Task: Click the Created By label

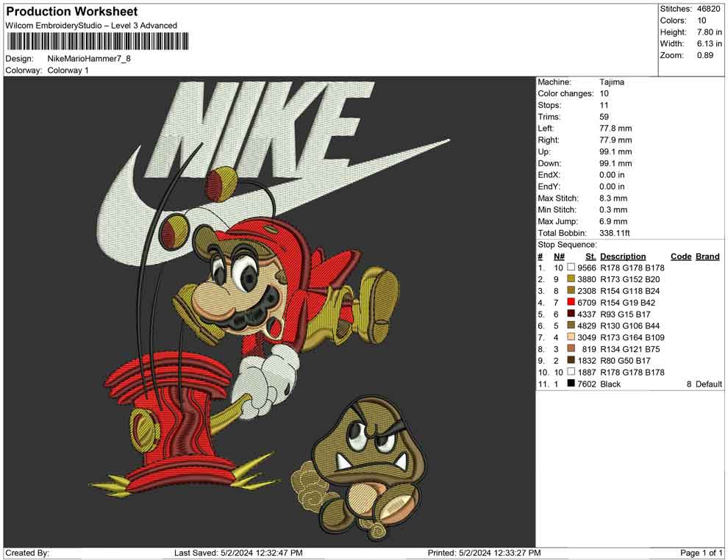Action: (27, 553)
